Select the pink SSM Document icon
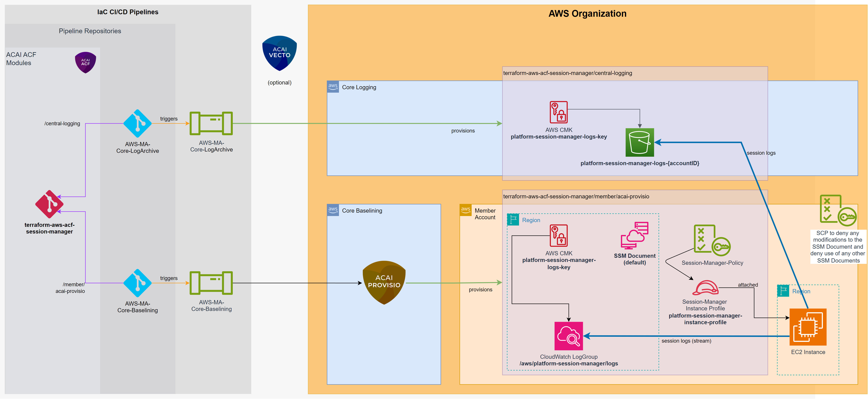This screenshot has width=868, height=399. (634, 235)
